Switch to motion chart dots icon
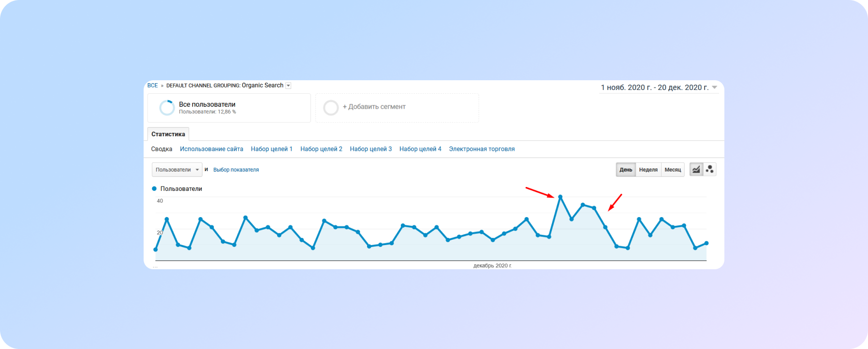Screen dimensions: 868x349 tap(709, 170)
